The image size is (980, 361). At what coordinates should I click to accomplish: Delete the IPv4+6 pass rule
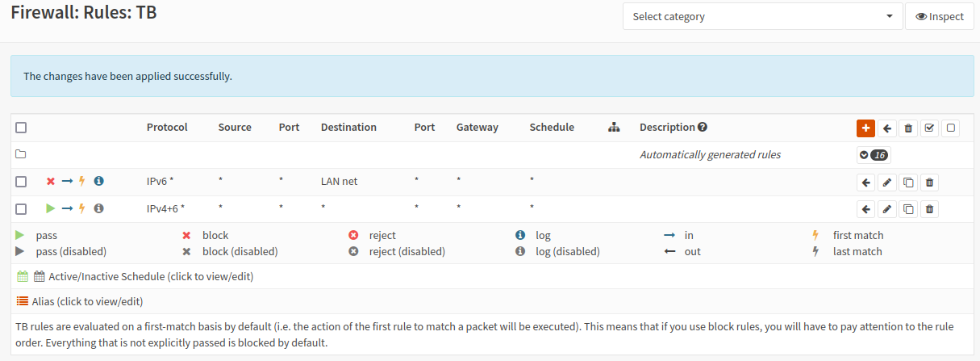coord(929,209)
